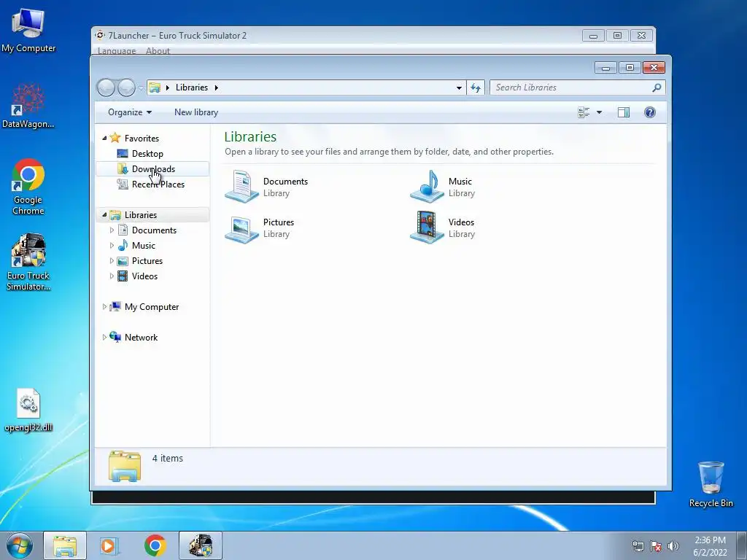Open the Windows Start orb
747x560 pixels.
pyautogui.click(x=19, y=545)
